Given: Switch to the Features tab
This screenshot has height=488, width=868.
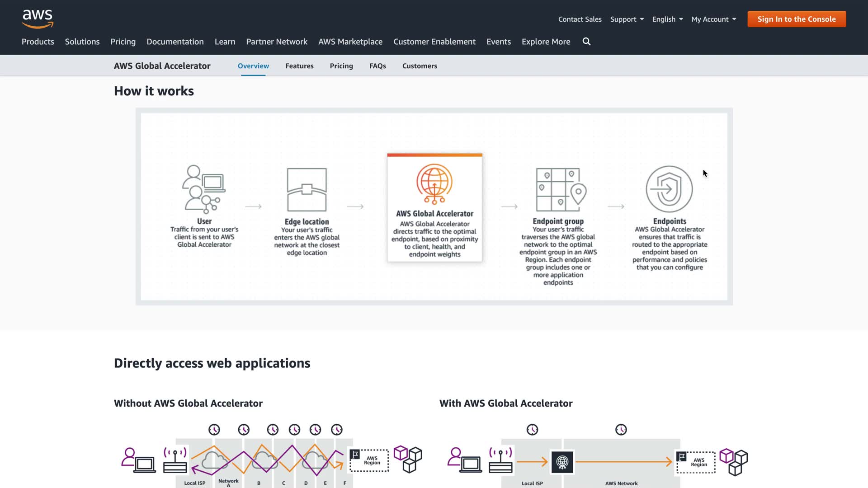Looking at the screenshot, I should [299, 66].
